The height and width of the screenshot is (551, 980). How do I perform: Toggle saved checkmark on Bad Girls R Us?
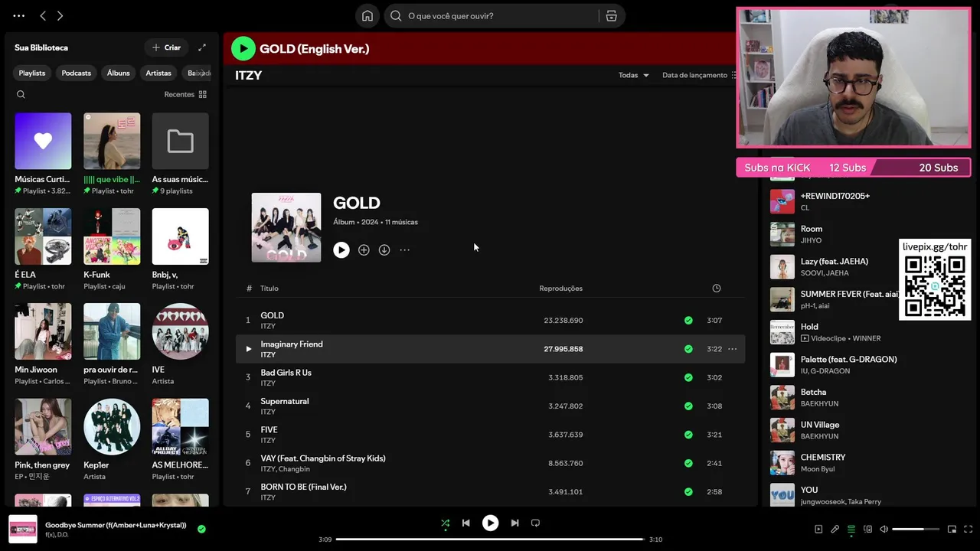tap(688, 378)
